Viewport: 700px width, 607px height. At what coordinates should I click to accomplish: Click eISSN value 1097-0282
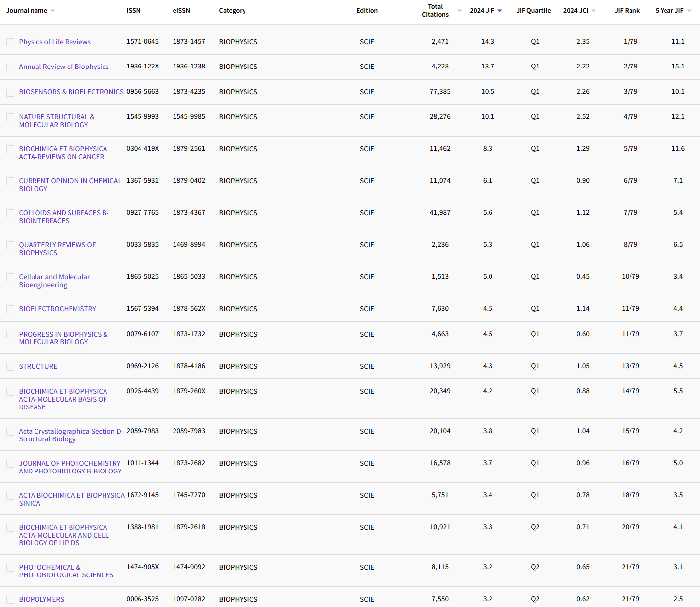[189, 599]
